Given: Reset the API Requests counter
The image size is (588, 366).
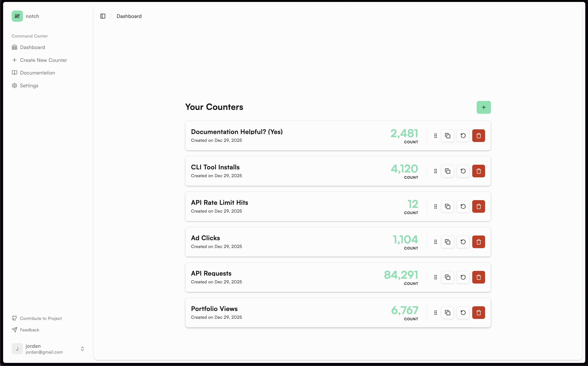Looking at the screenshot, I should (463, 277).
